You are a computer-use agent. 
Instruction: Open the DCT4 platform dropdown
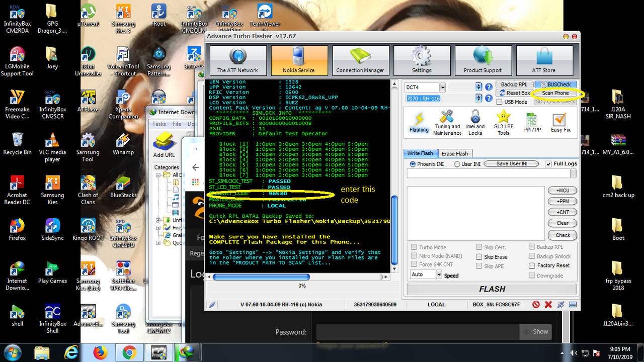pyautogui.click(x=442, y=87)
